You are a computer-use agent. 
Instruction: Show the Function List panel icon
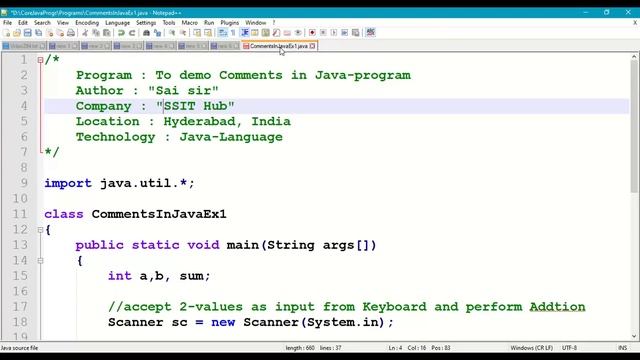point(276,33)
